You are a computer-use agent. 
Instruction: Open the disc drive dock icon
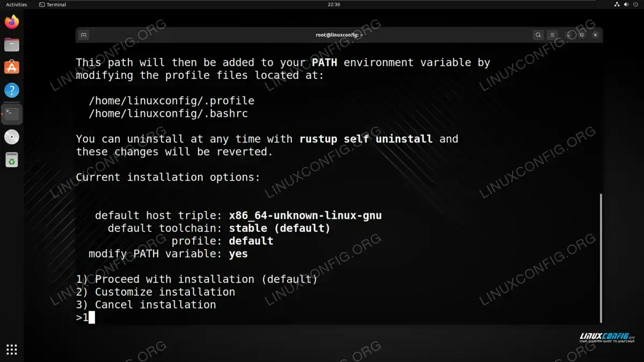coord(12,137)
